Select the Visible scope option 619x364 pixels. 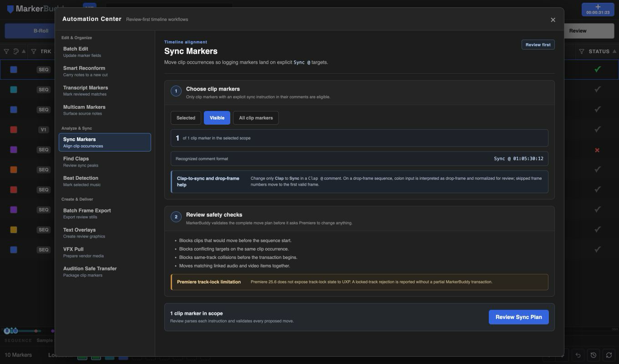(x=217, y=118)
